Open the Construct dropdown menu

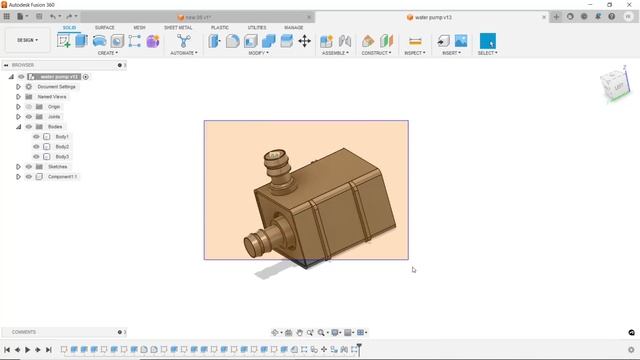376,53
